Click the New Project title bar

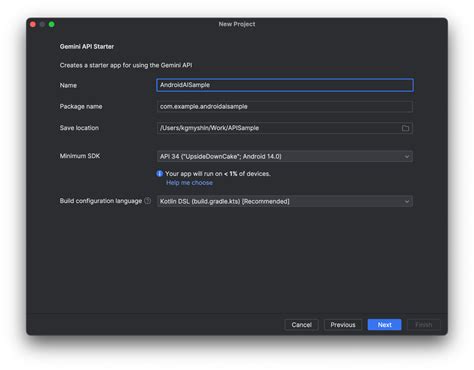click(x=237, y=24)
